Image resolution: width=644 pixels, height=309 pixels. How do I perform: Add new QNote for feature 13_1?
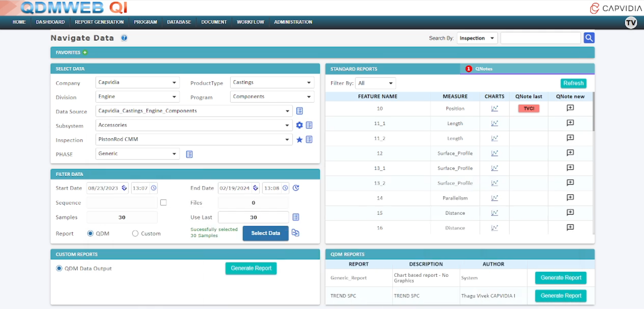point(570,168)
